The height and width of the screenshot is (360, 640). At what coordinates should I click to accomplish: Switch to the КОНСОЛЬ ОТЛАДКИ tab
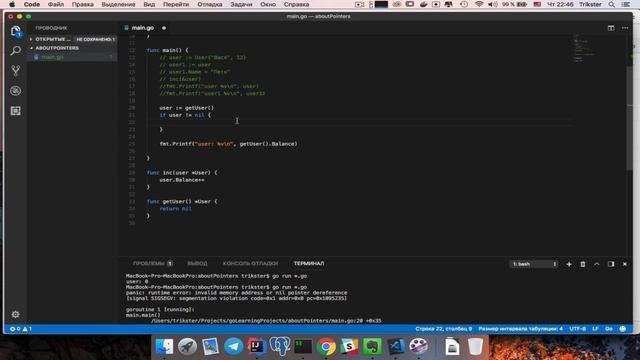250,264
